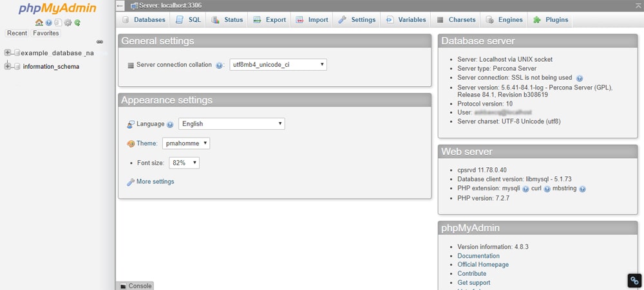The image size is (644, 290).
Task: Click the Recent button
Action: click(17, 33)
